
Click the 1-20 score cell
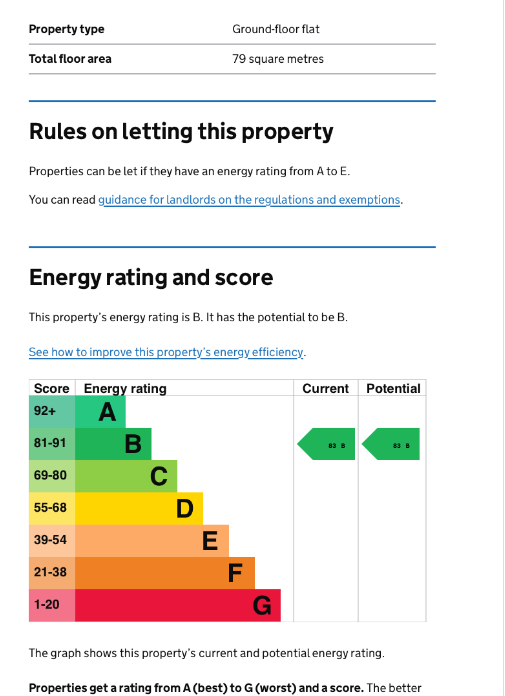click(x=52, y=605)
